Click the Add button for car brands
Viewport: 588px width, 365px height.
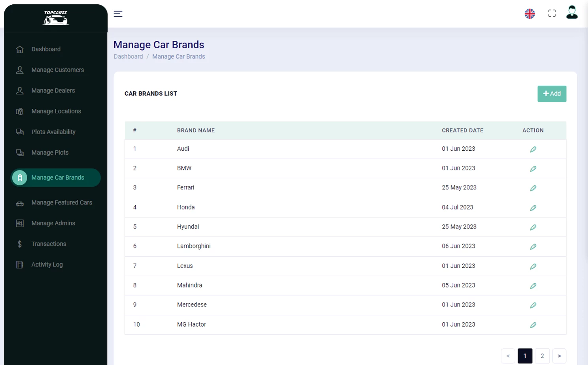pyautogui.click(x=552, y=94)
